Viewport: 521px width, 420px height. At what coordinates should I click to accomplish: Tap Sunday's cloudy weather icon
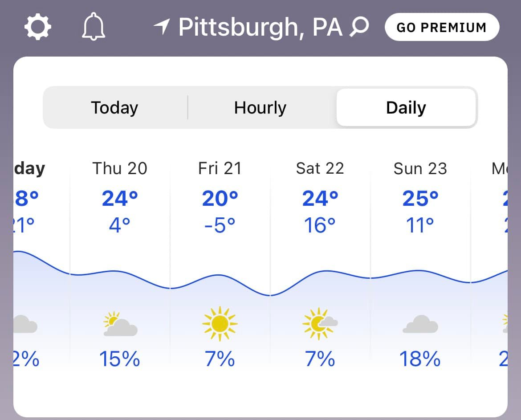point(420,324)
